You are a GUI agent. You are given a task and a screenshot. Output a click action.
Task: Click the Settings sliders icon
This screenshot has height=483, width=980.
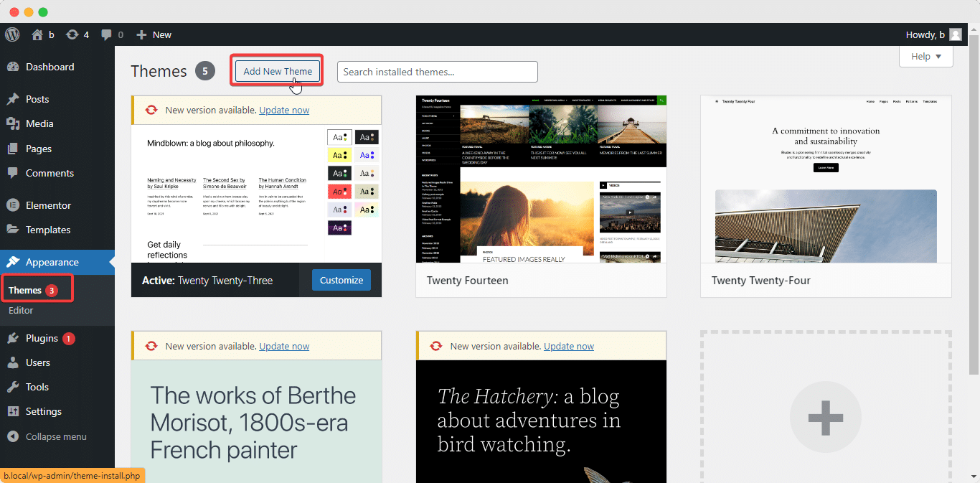point(13,411)
